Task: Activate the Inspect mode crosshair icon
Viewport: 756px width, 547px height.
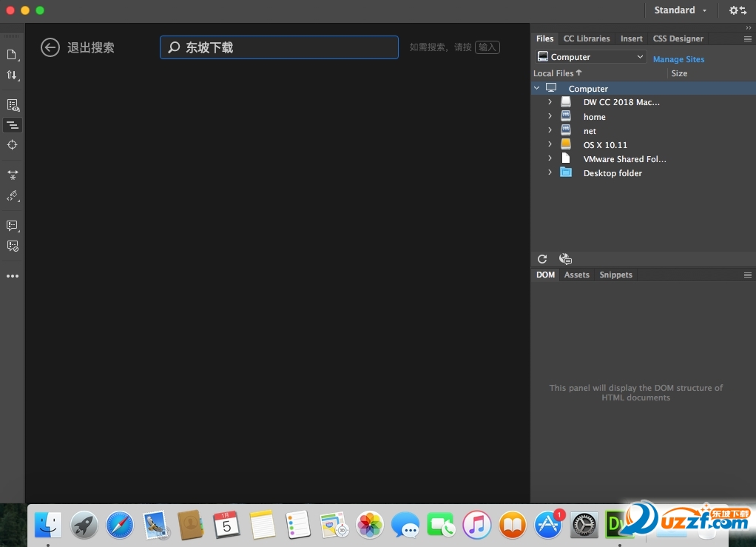Action: click(12, 145)
